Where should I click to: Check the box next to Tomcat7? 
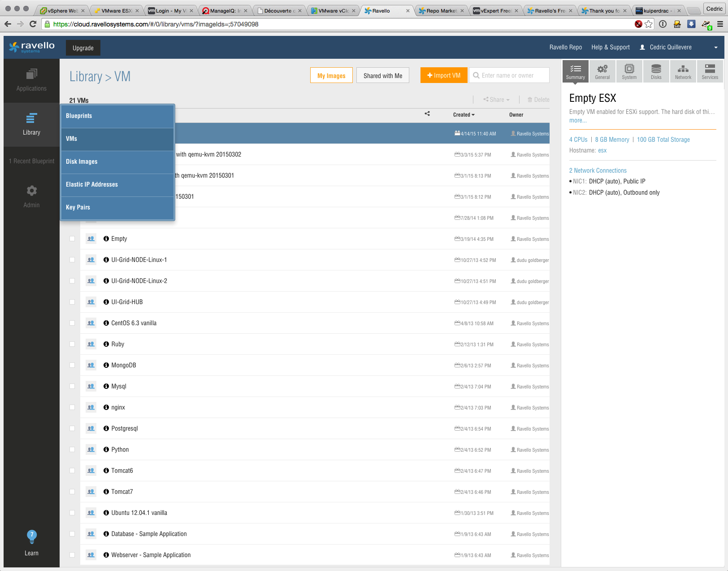pyautogui.click(x=72, y=492)
